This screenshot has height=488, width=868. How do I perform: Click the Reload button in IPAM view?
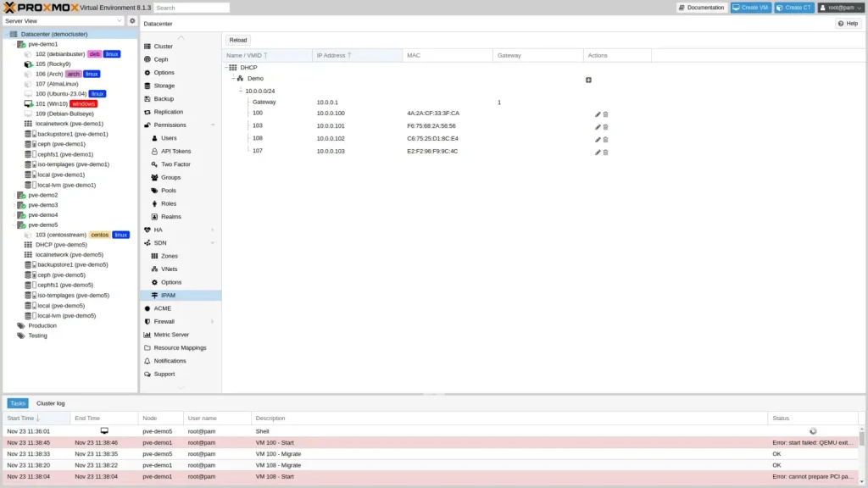pyautogui.click(x=237, y=39)
